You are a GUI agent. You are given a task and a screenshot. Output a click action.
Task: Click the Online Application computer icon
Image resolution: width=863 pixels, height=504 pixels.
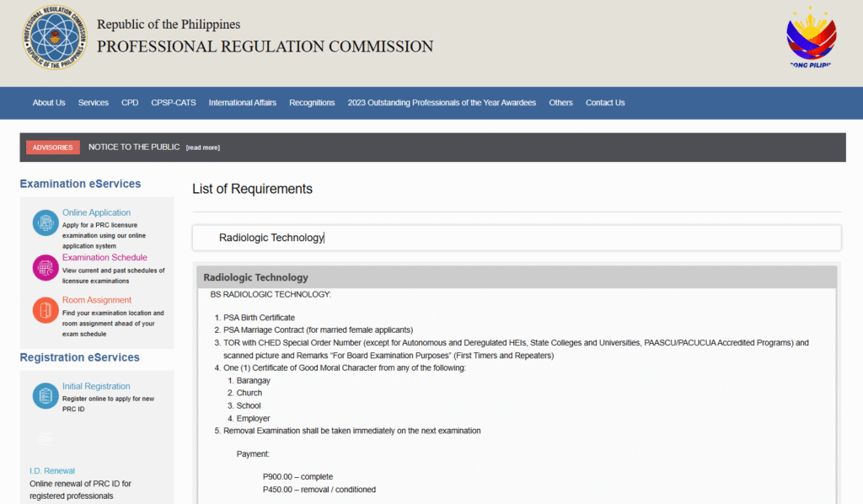tap(45, 222)
